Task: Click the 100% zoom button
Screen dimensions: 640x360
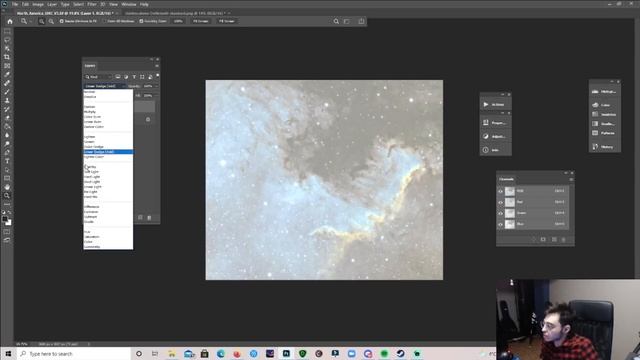Action: pyautogui.click(x=178, y=21)
